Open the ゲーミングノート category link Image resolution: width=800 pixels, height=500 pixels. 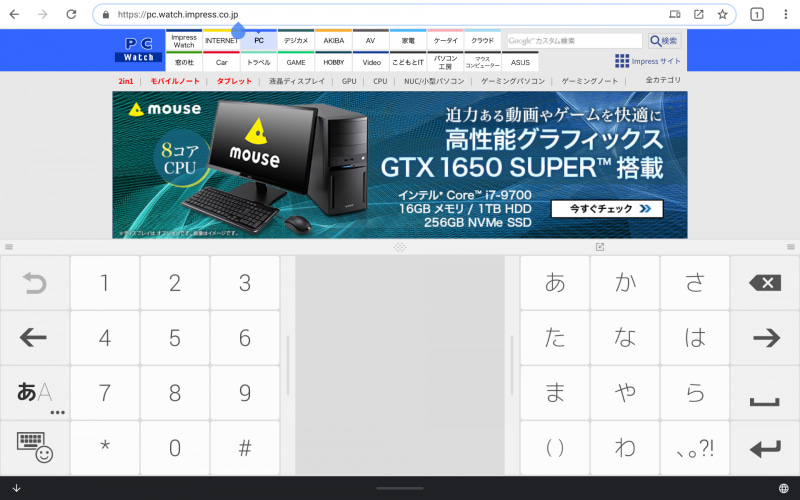[x=589, y=81]
